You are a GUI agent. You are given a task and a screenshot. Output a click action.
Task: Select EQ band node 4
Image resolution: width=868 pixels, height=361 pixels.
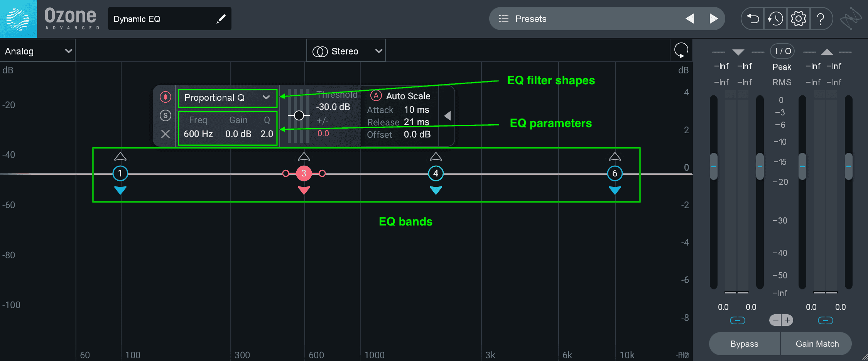436,173
